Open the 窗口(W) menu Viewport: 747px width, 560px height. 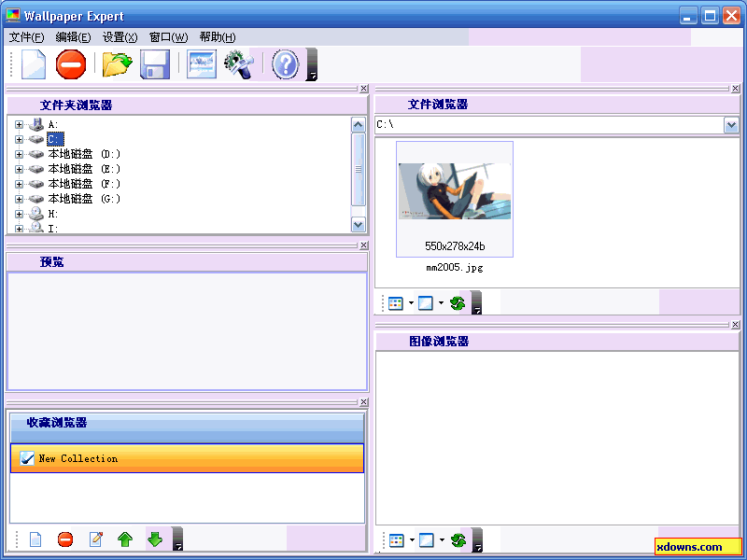[x=168, y=37]
